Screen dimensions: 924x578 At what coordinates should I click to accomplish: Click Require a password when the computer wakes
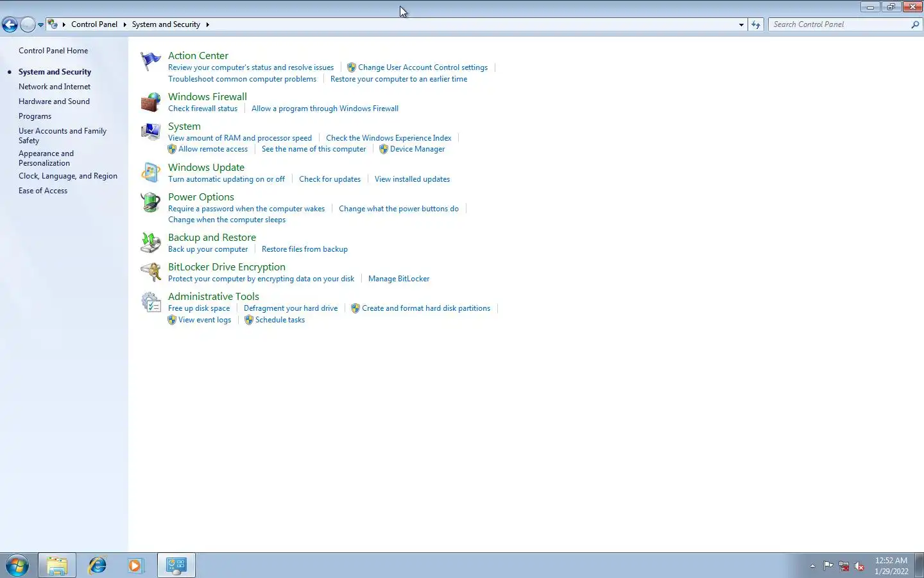[x=246, y=209]
